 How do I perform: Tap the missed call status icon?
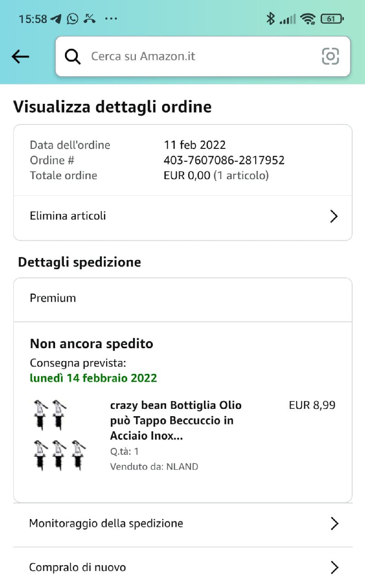coord(90,19)
